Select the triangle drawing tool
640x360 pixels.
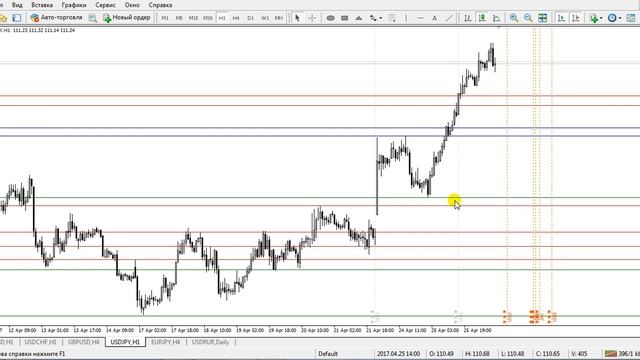tap(359, 18)
